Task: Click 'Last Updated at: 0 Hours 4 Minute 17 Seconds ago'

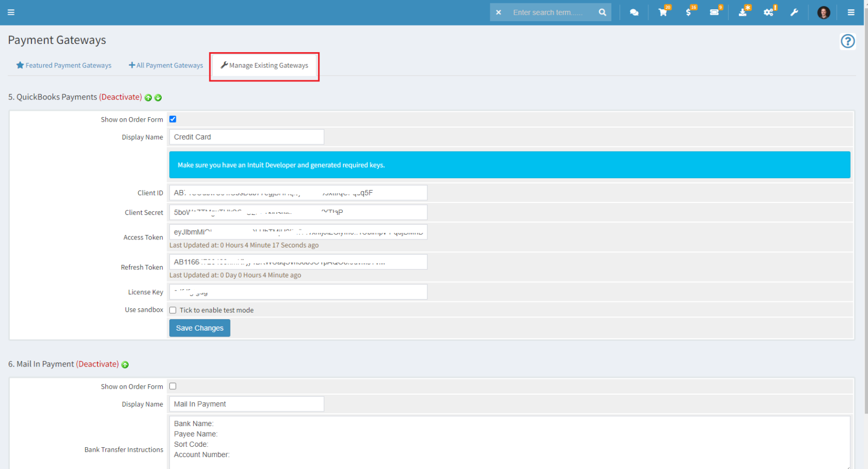Action: [x=244, y=245]
